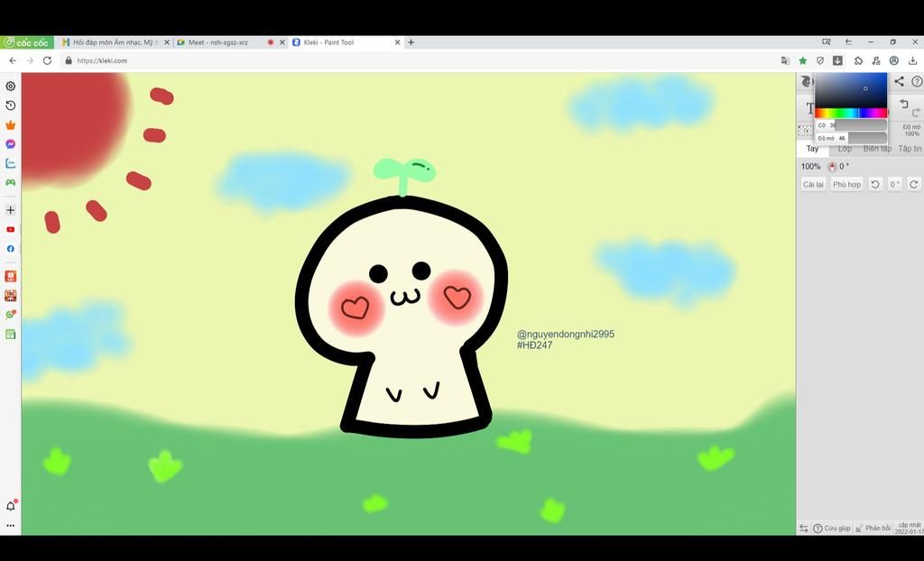Click the Cốc Cốc browser menu logo

pos(26,42)
